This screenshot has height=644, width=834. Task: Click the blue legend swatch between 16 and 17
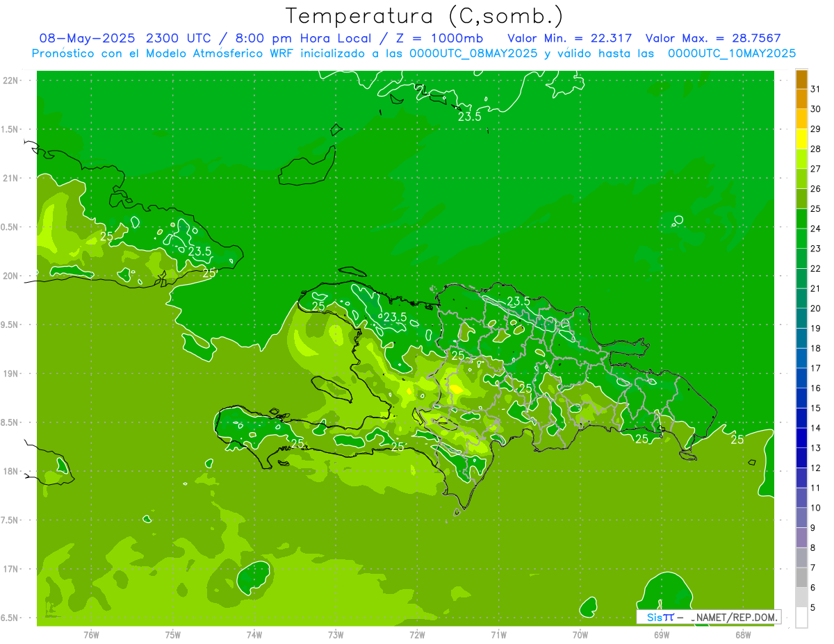[x=801, y=378]
